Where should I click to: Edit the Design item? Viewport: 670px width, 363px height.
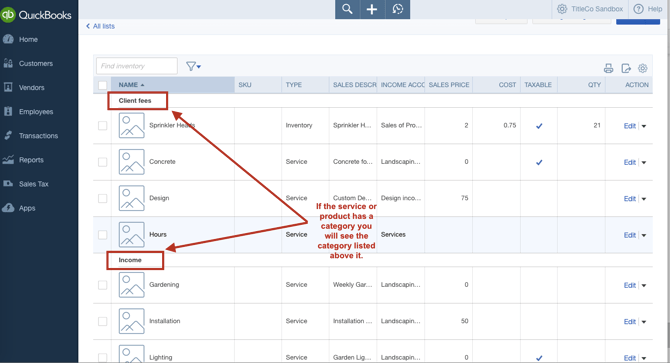coord(630,199)
